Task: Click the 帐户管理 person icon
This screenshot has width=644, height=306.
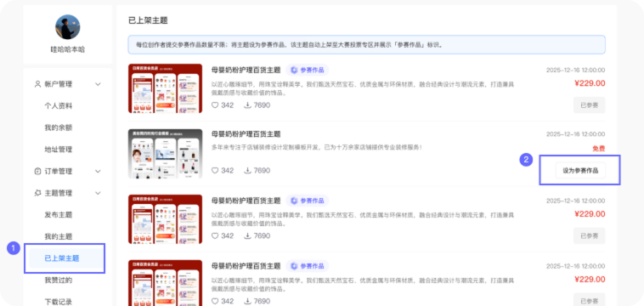Action: (37, 84)
